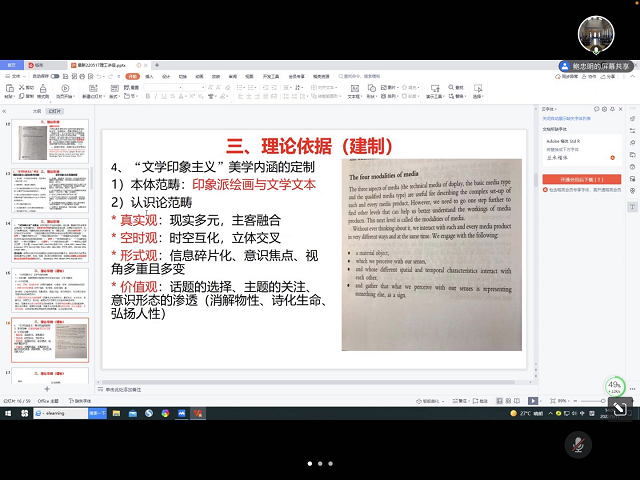Click the settings gear in cloud fonts panel
Screen dimensions: 640x480
(x=604, y=109)
